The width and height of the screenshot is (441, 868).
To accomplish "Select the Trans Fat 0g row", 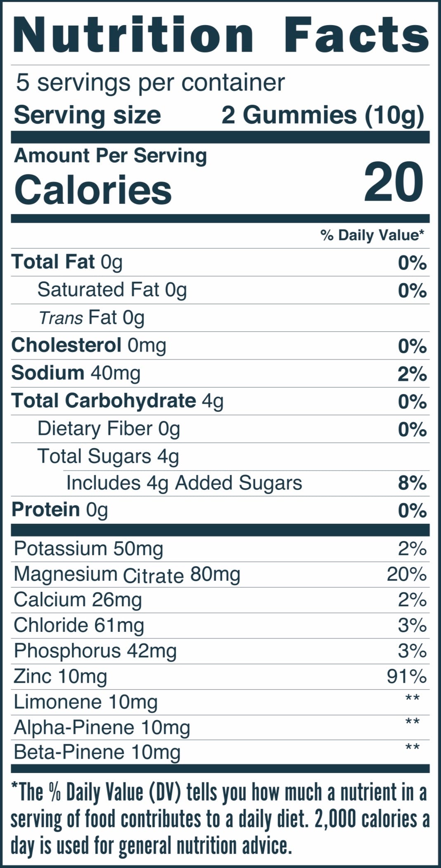I will 220,318.
